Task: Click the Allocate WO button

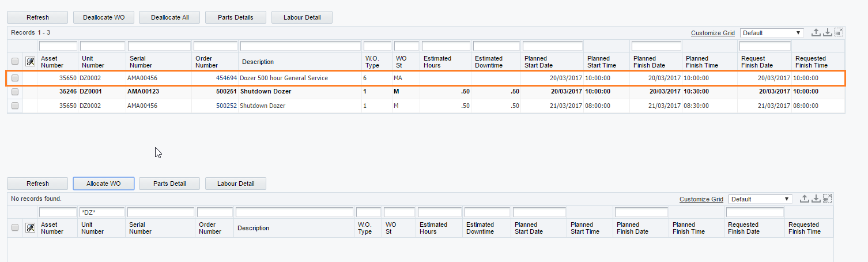Action: click(104, 184)
